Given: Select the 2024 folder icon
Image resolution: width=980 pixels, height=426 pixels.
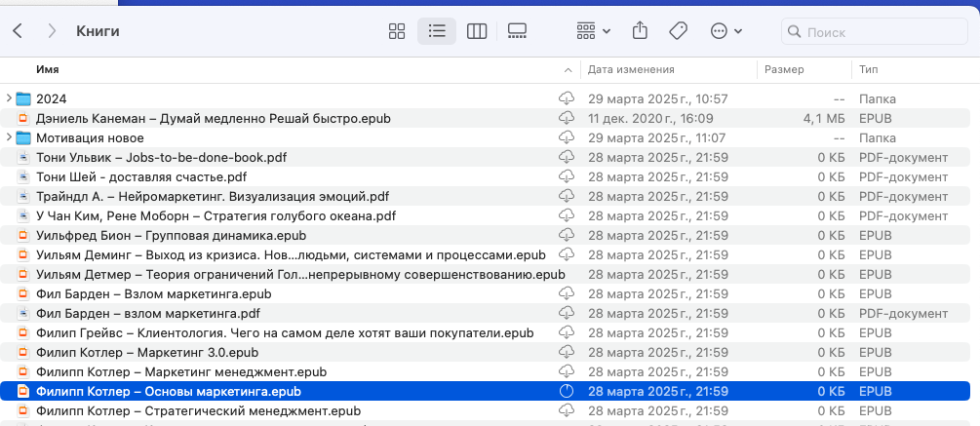Looking at the screenshot, I should pyautogui.click(x=23, y=98).
